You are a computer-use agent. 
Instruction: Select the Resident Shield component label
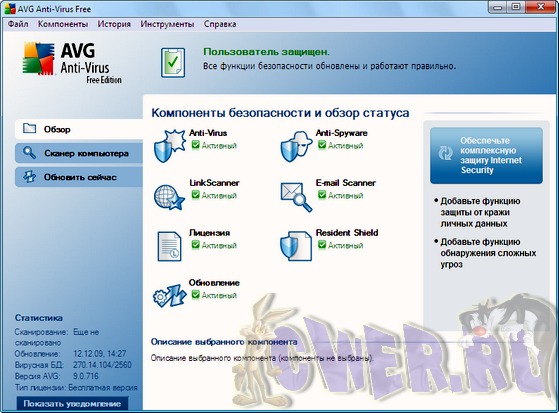[347, 233]
